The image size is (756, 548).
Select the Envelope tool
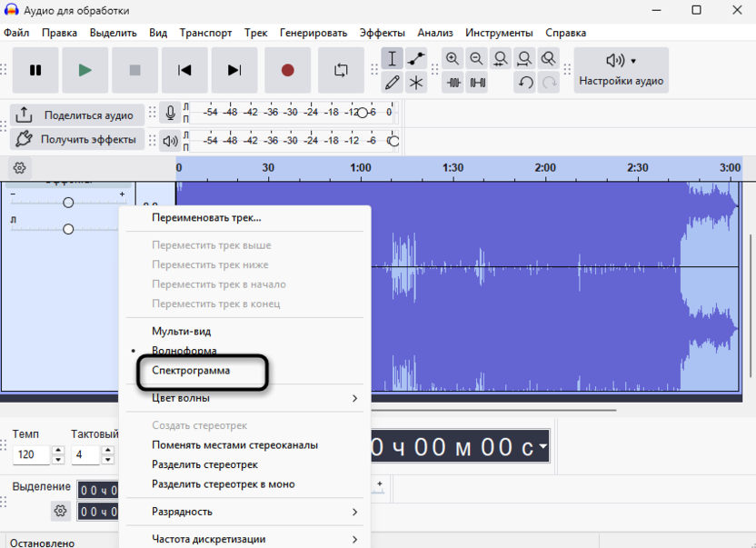[x=416, y=59]
